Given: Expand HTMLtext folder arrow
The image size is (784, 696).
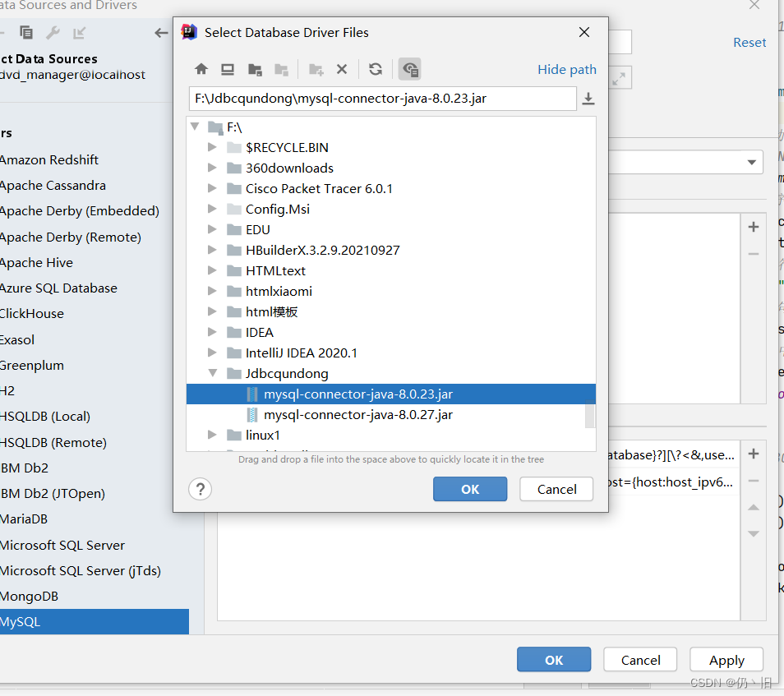Looking at the screenshot, I should (212, 270).
